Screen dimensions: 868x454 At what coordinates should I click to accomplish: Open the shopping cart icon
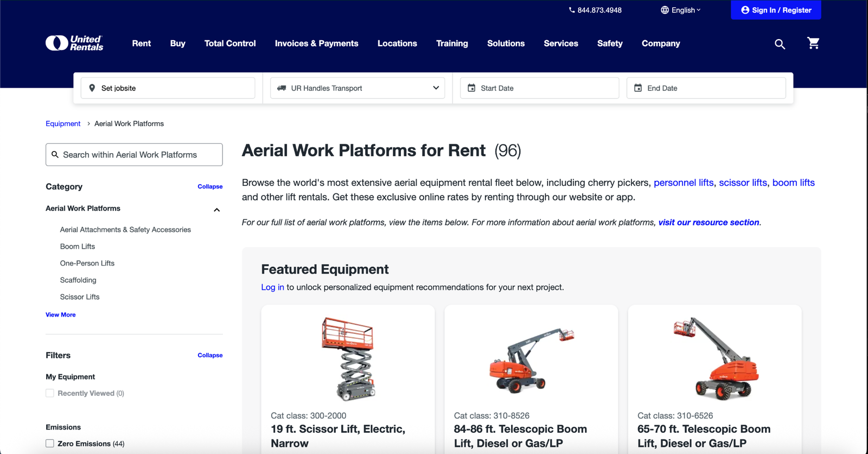point(813,43)
